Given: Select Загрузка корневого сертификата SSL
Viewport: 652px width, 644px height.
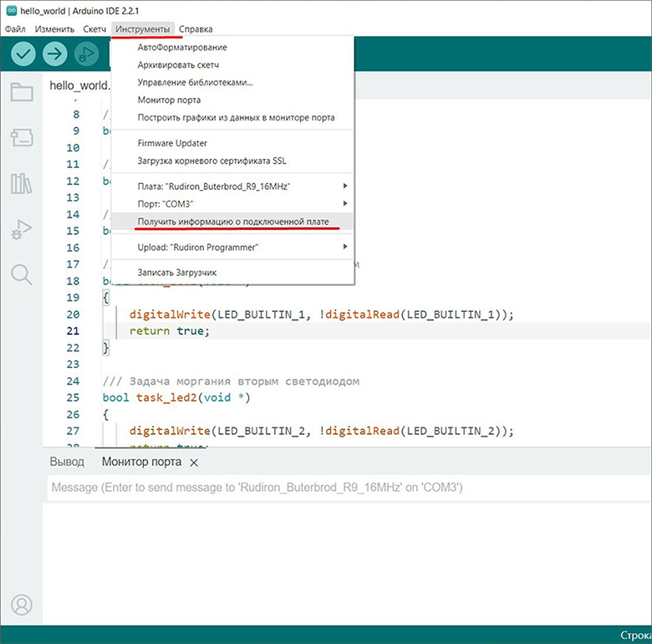Looking at the screenshot, I should (232, 161).
